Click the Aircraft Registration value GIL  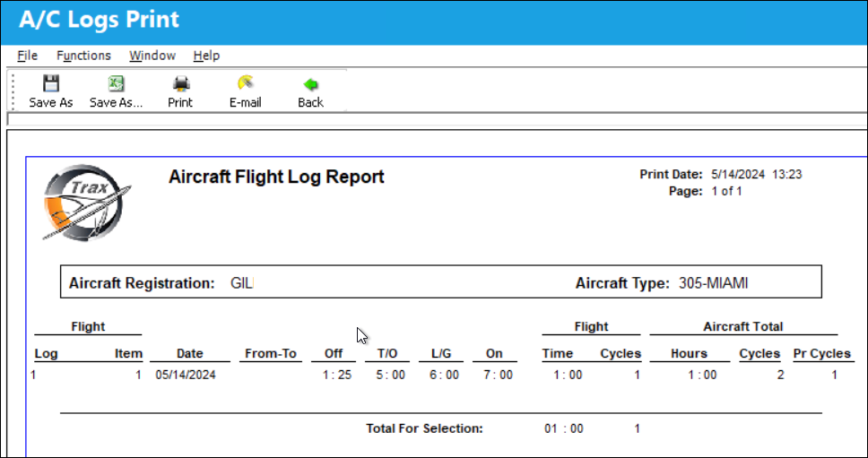pyautogui.click(x=241, y=283)
